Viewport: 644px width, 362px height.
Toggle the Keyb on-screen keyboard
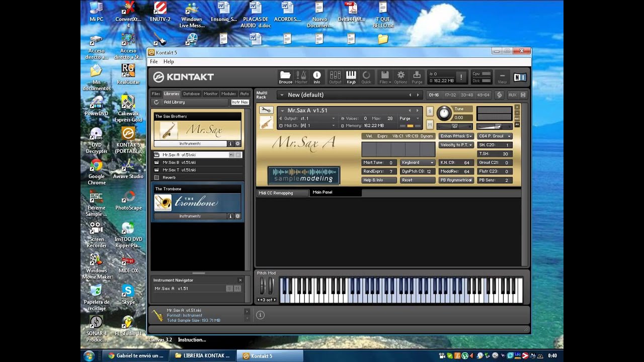coord(351,77)
